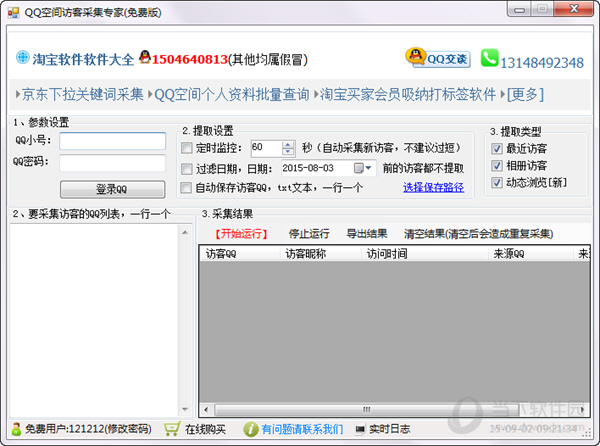
Task: Uncheck the 最近访客 option
Action: pyautogui.click(x=497, y=149)
